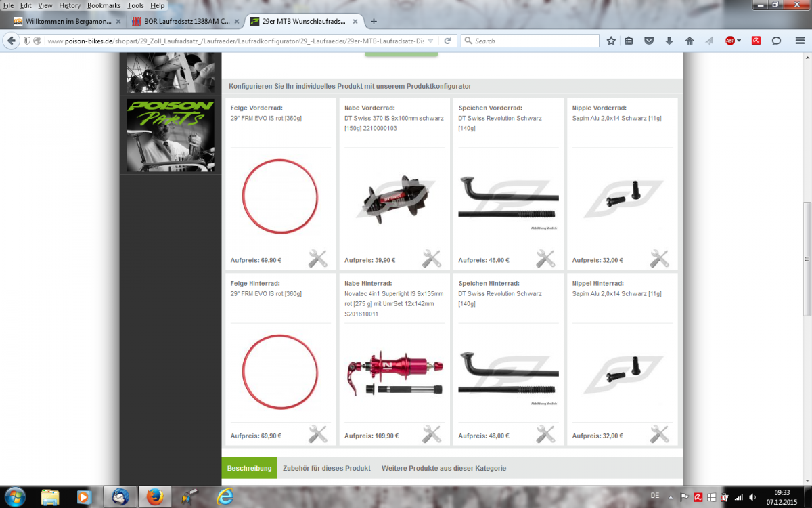Select Weitere Produkte aus dieser Kategorie

443,468
